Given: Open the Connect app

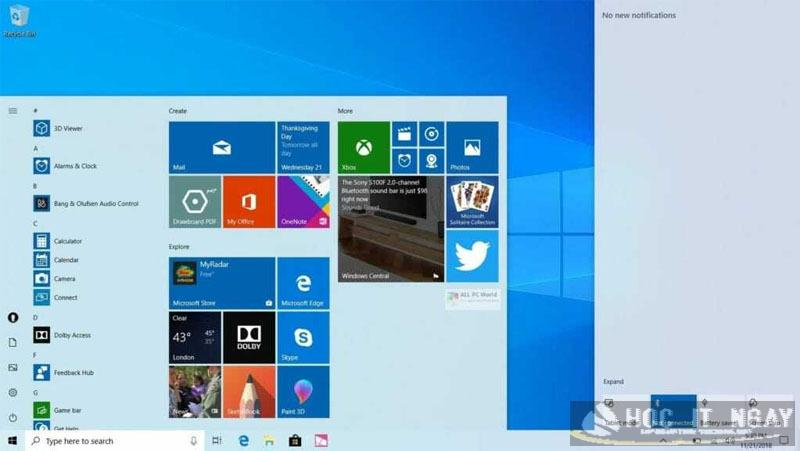Looking at the screenshot, I should [56, 297].
